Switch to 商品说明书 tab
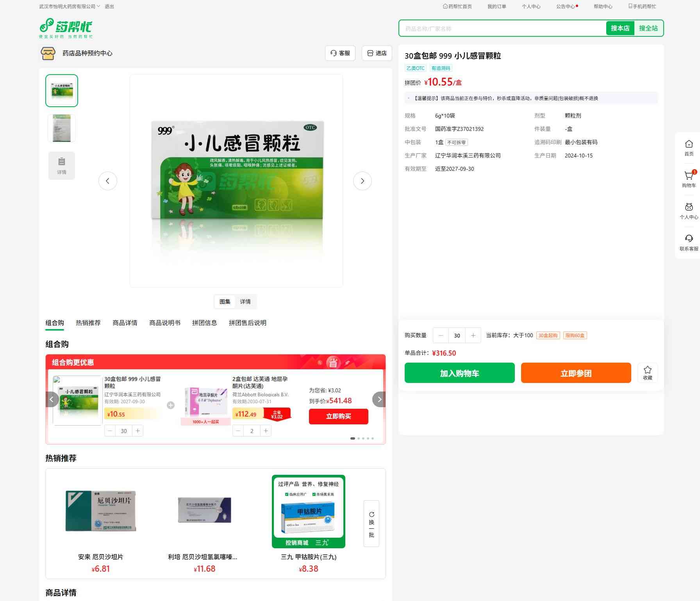 point(164,323)
